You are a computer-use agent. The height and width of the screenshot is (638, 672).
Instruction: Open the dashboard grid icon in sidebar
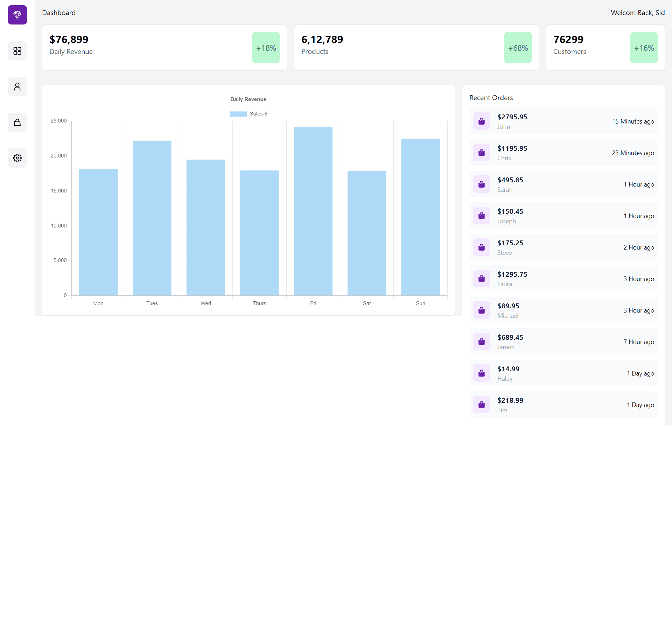tap(17, 51)
